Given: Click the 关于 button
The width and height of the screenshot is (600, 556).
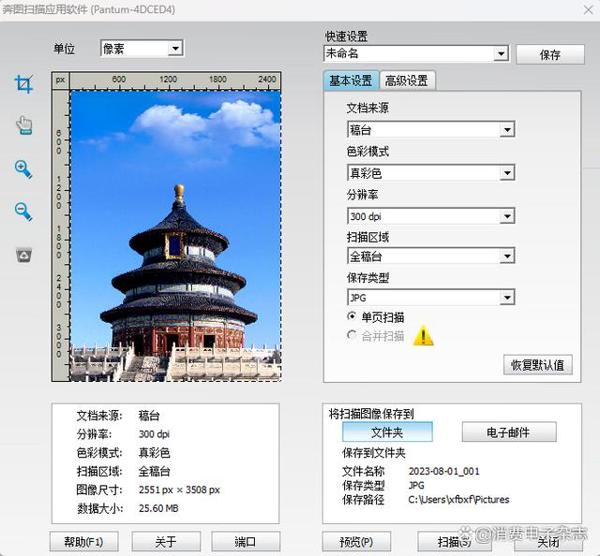Looking at the screenshot, I should click(166, 541).
